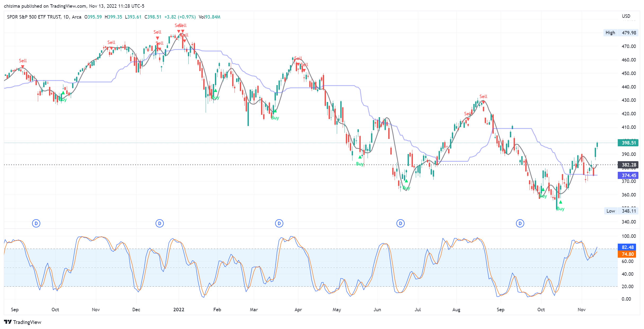Select the lowest Buy arrow in October 2022

pos(561,202)
